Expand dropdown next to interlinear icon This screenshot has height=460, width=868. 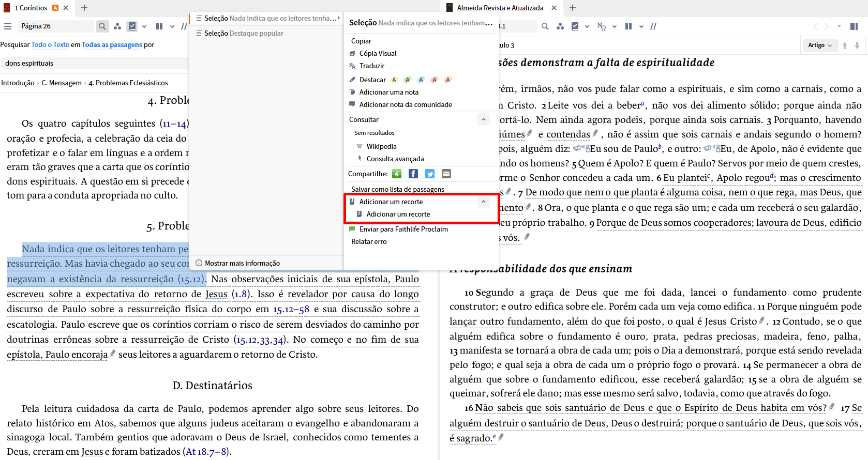615,26
